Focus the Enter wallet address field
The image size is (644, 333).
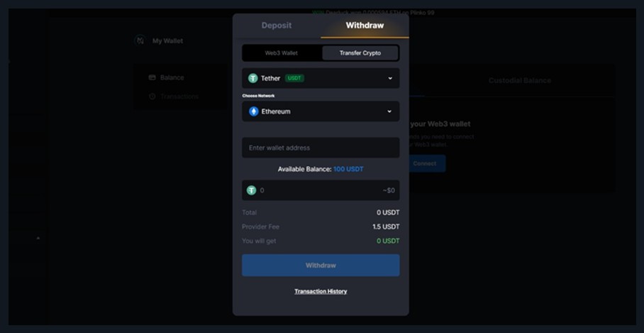click(321, 148)
